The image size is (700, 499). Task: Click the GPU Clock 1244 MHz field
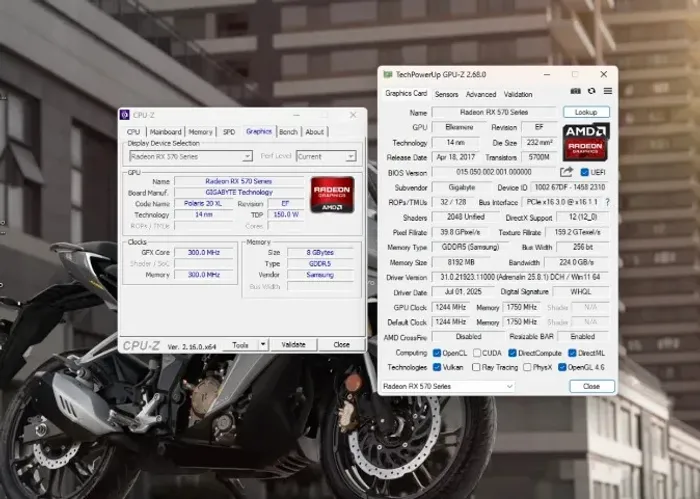450,307
